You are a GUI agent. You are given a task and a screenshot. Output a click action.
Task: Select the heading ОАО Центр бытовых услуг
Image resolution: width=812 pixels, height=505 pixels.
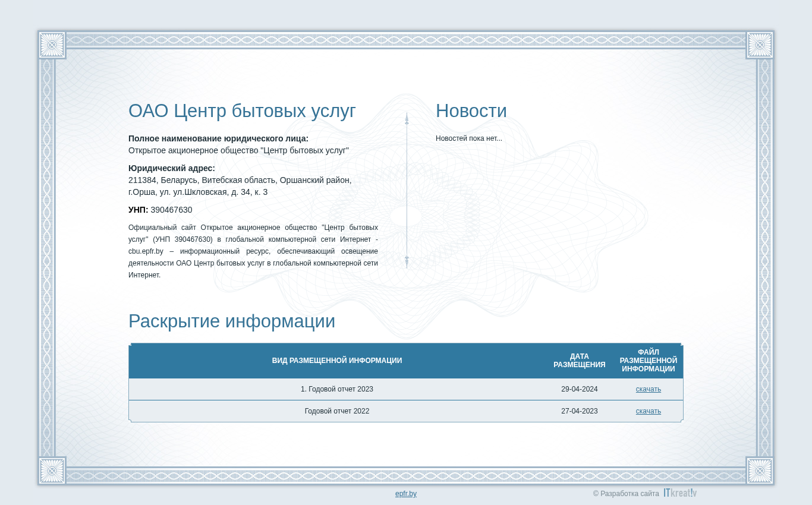click(x=242, y=111)
